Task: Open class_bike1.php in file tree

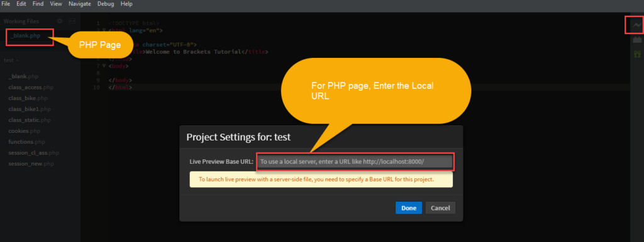Action: 30,110
